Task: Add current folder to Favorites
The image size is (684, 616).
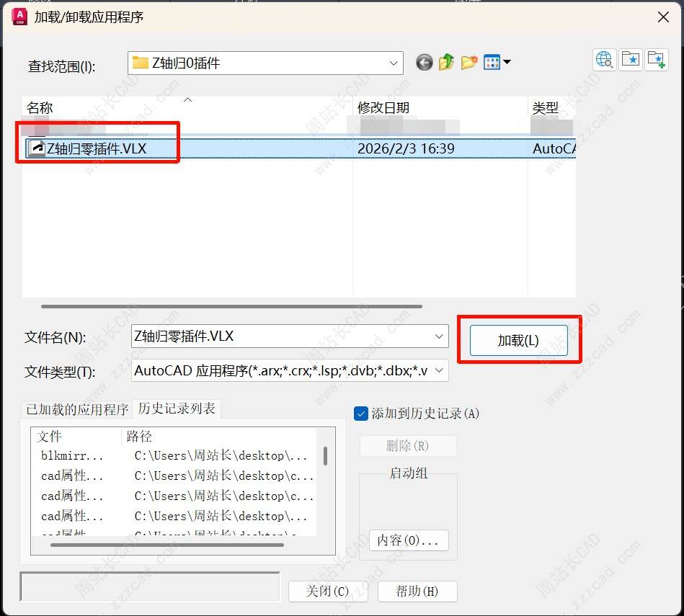Action: pos(656,60)
